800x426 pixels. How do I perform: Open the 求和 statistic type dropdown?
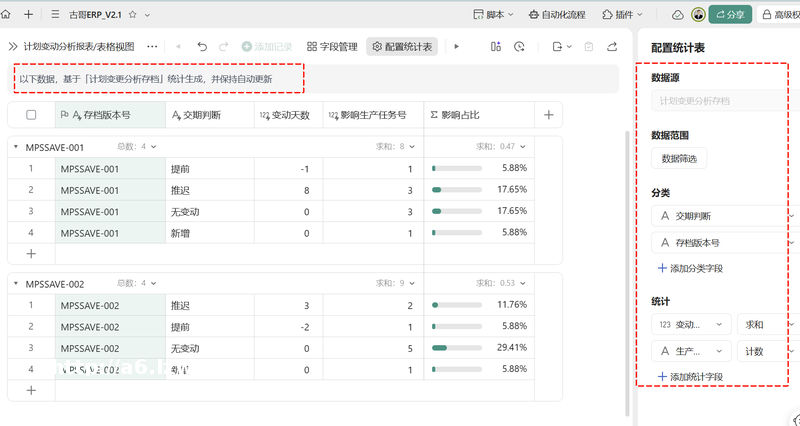pyautogui.click(x=764, y=325)
